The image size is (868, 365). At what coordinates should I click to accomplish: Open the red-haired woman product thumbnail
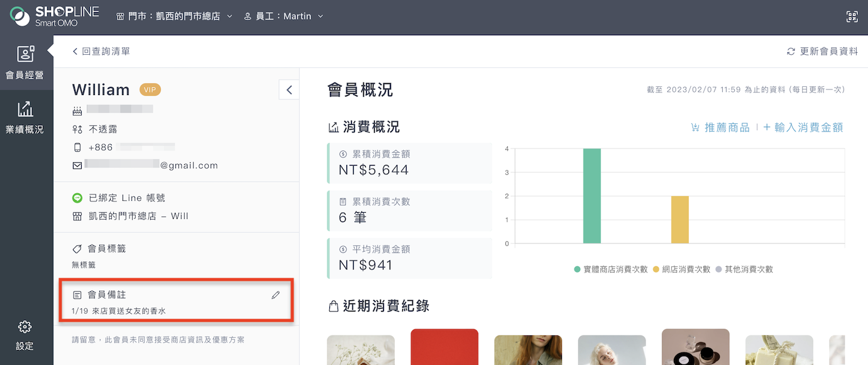[528, 350]
